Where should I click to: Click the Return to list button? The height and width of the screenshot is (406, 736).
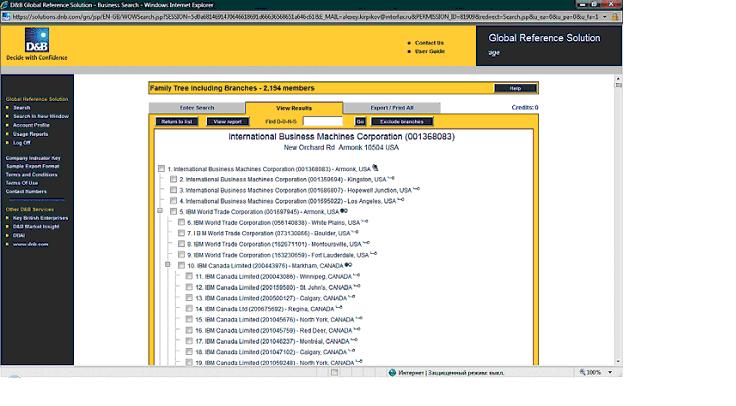pyautogui.click(x=177, y=122)
